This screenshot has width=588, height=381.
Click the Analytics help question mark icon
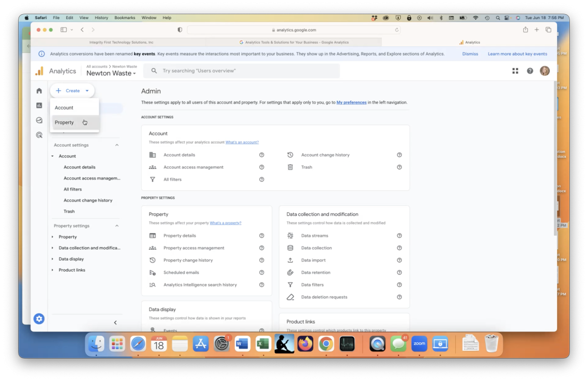530,71
